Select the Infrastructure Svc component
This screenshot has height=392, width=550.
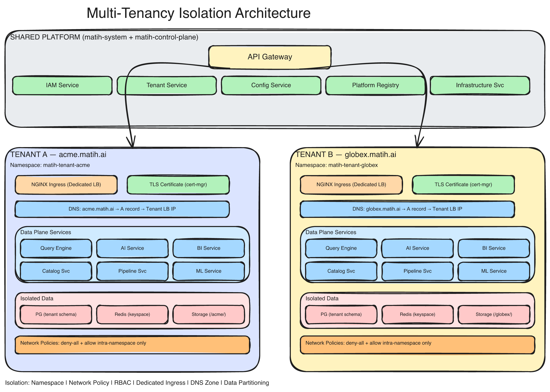[x=480, y=85]
